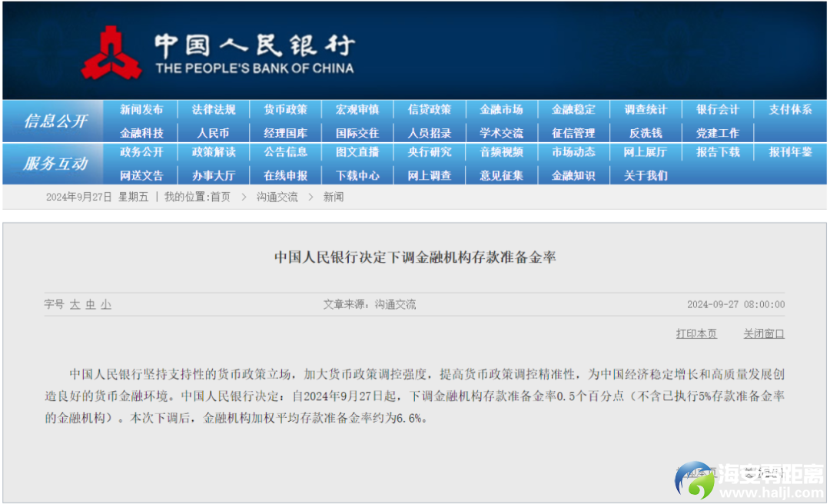The height and width of the screenshot is (504, 830).
Task: Go to 党建工作 page
Action: point(717,133)
